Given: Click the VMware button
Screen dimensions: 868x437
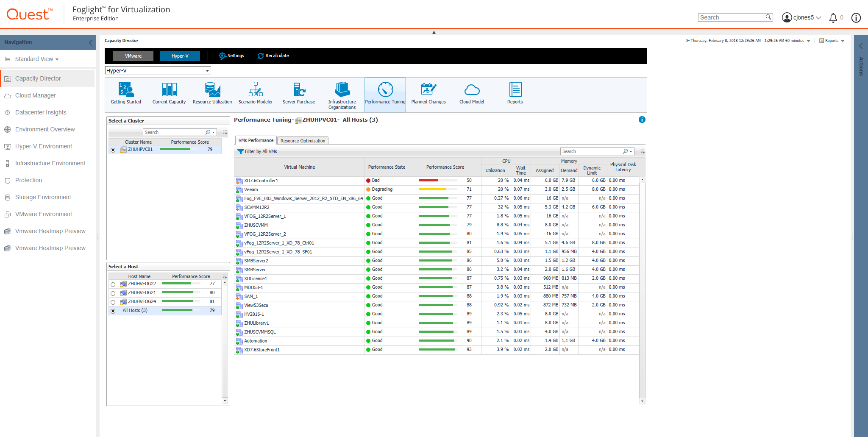Looking at the screenshot, I should [133, 56].
